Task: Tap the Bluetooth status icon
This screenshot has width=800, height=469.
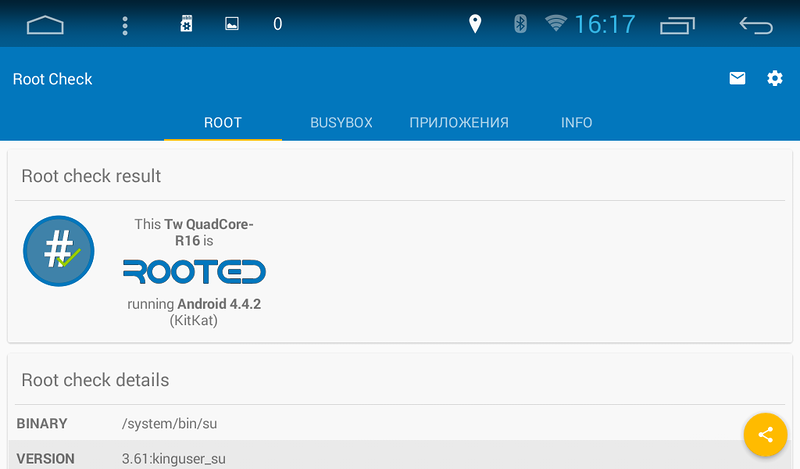Action: coord(520,23)
